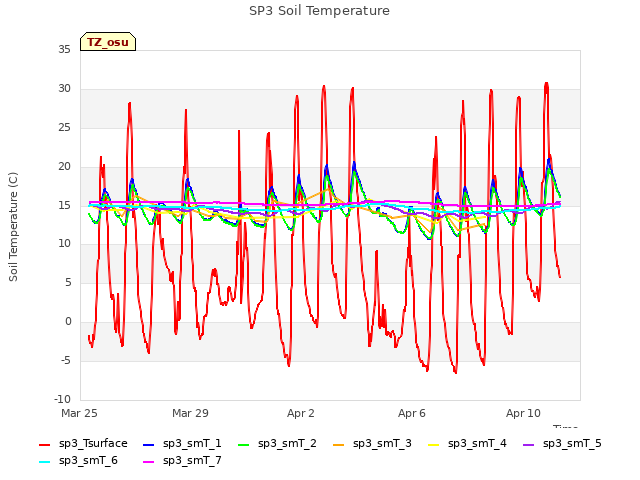Click the 20 y-axis tick label
The width and height of the screenshot is (640, 480).
[x=64, y=167]
